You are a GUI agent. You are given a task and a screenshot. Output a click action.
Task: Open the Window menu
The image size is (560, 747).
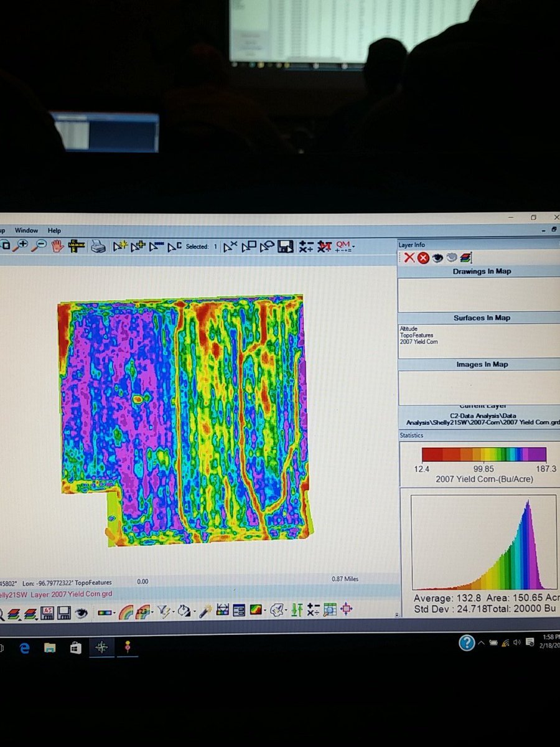(x=27, y=230)
